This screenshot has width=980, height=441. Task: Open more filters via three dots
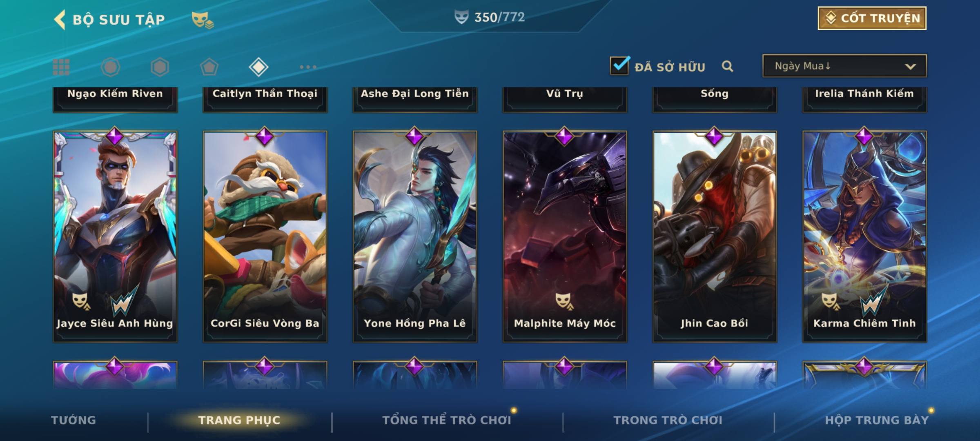[x=308, y=67]
